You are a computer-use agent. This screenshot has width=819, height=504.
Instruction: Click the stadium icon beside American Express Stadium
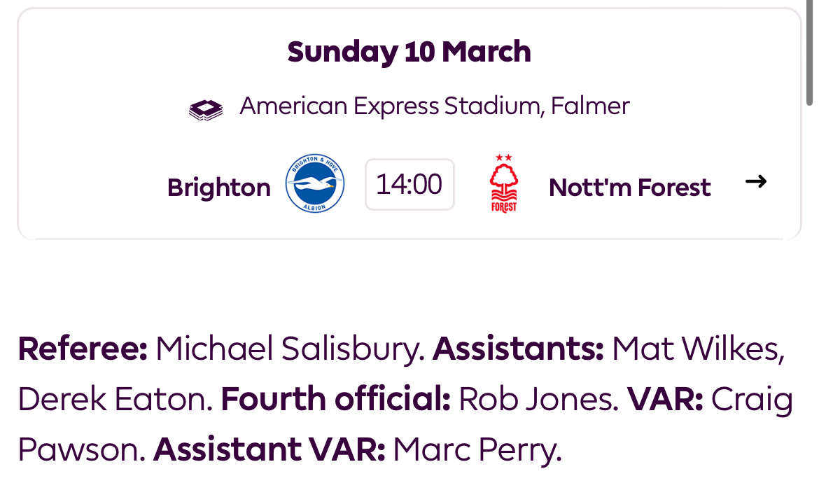click(x=206, y=110)
